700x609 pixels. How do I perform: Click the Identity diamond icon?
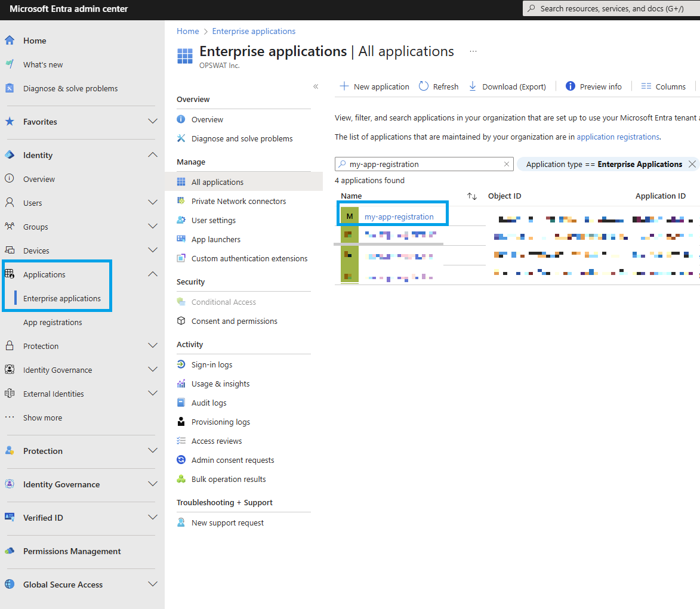10,155
